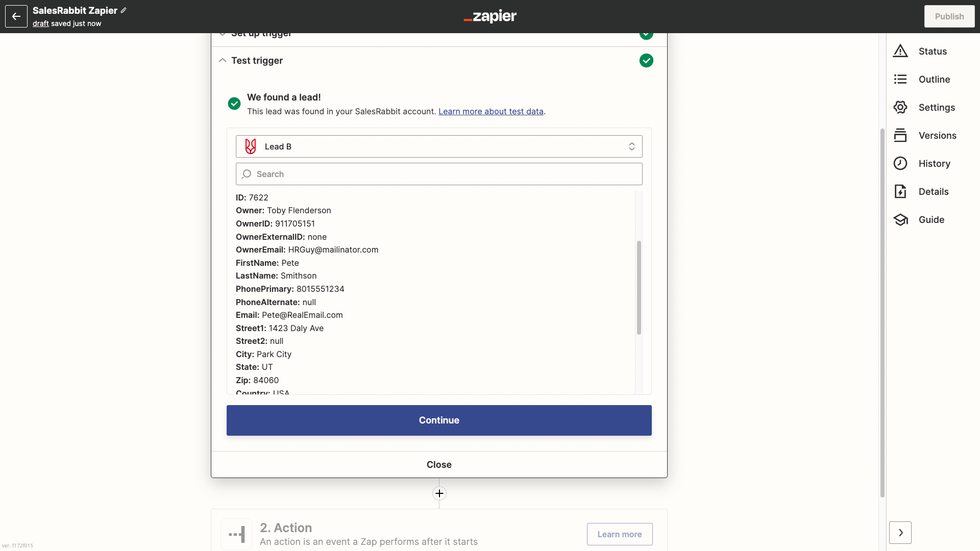
Task: Open the Status warning icon
Action: (900, 51)
